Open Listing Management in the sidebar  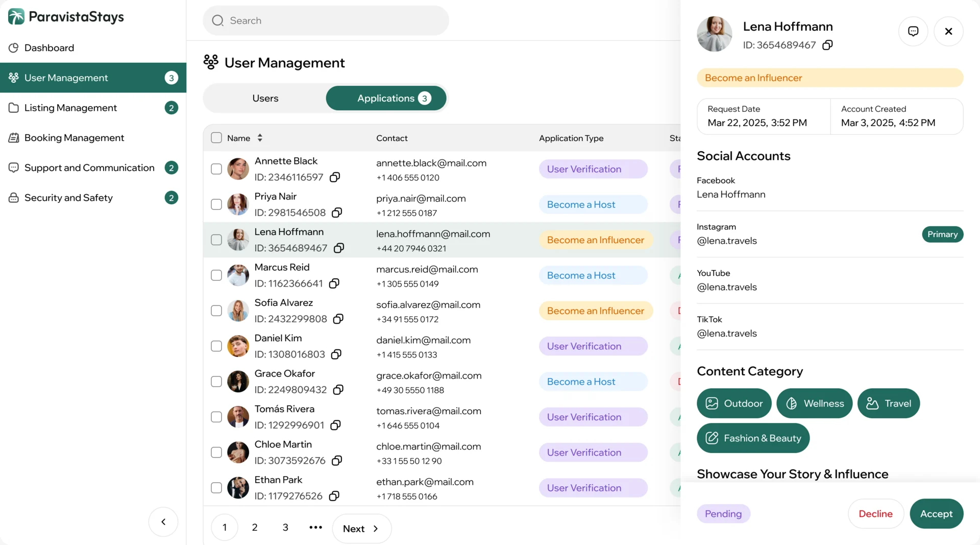tap(93, 108)
